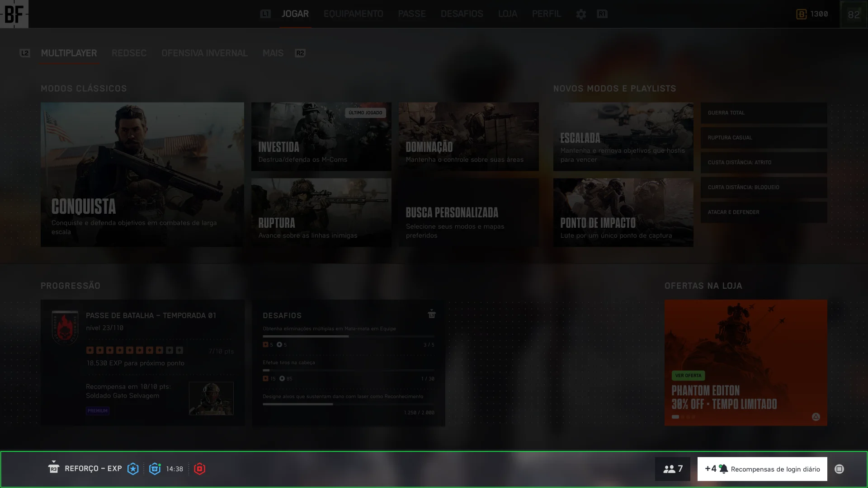Click the VER OFERTA button

pyautogui.click(x=688, y=375)
